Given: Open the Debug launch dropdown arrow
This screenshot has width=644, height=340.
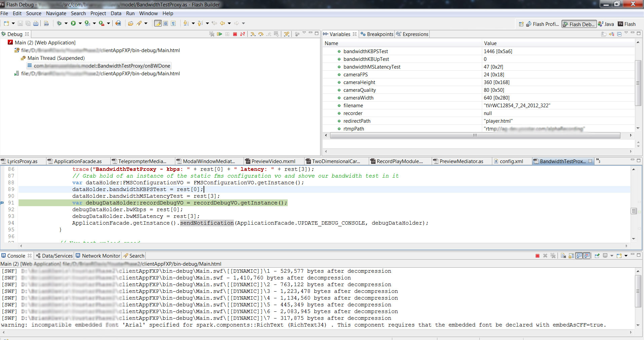Looking at the screenshot, I should point(66,23).
